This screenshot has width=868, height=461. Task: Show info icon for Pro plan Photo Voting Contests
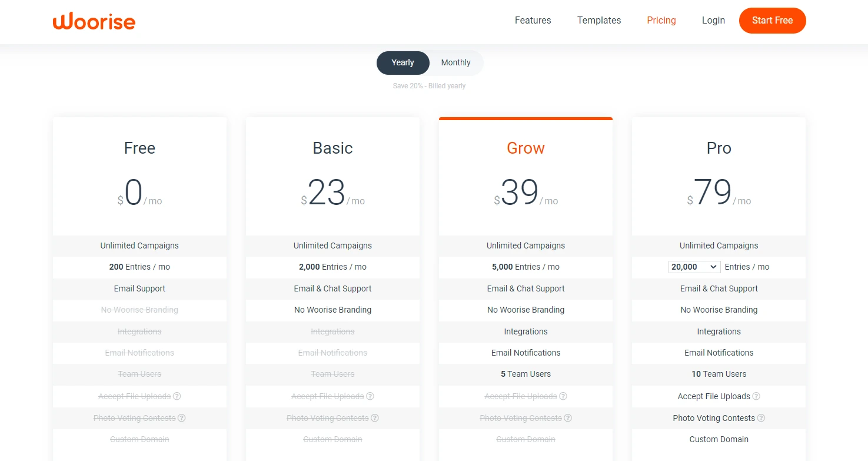coord(761,418)
